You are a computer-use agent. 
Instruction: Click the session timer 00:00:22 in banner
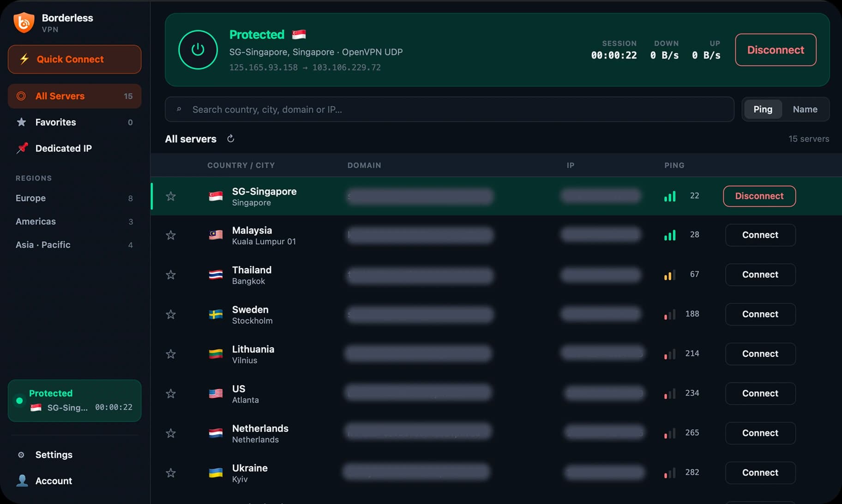point(614,55)
